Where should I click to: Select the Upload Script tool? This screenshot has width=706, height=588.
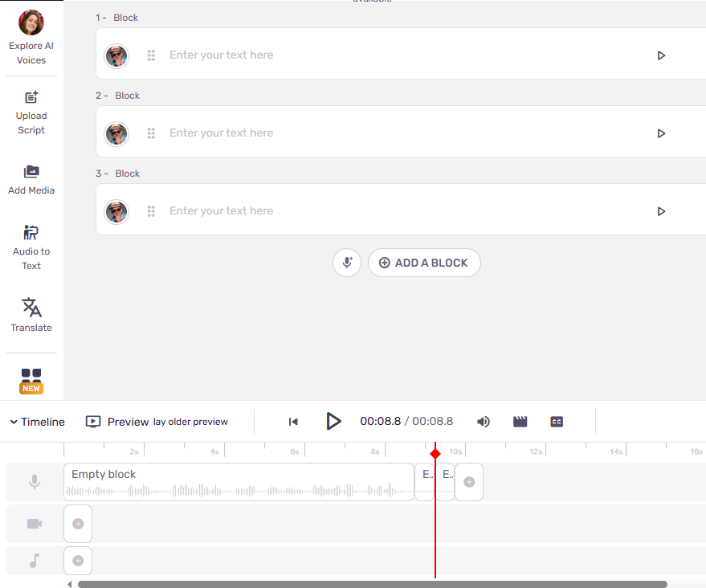click(x=31, y=111)
